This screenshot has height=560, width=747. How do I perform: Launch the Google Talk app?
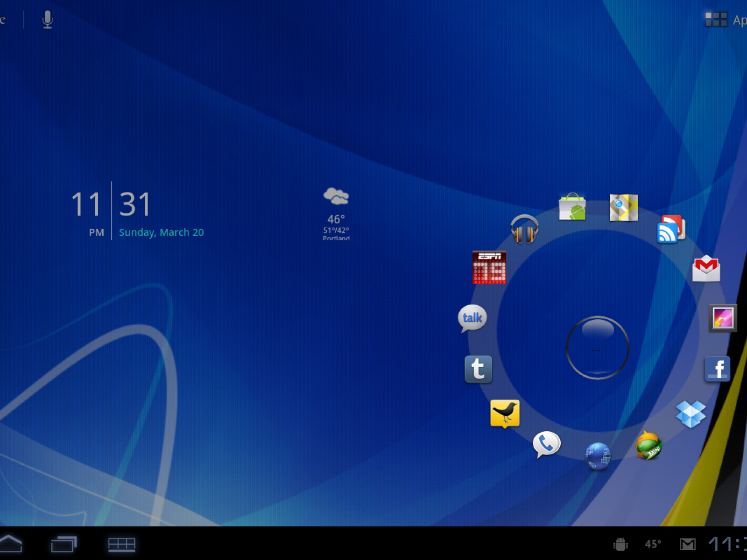[472, 318]
